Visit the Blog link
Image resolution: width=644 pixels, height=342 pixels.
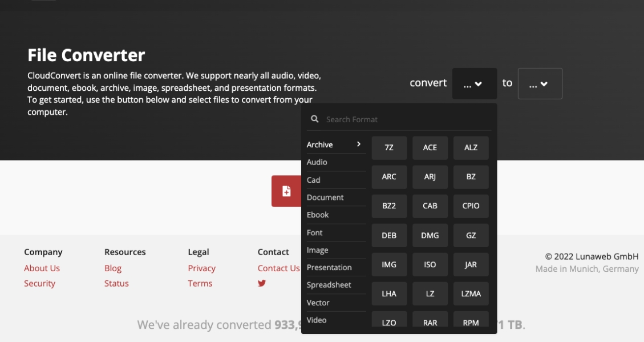(x=113, y=268)
